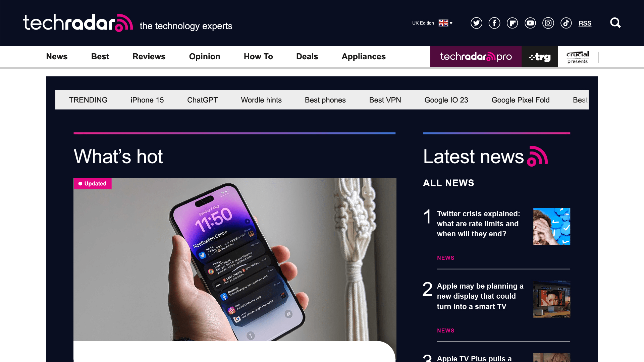644x362 pixels.
Task: Click the ALL NEWS filter button
Action: click(448, 183)
